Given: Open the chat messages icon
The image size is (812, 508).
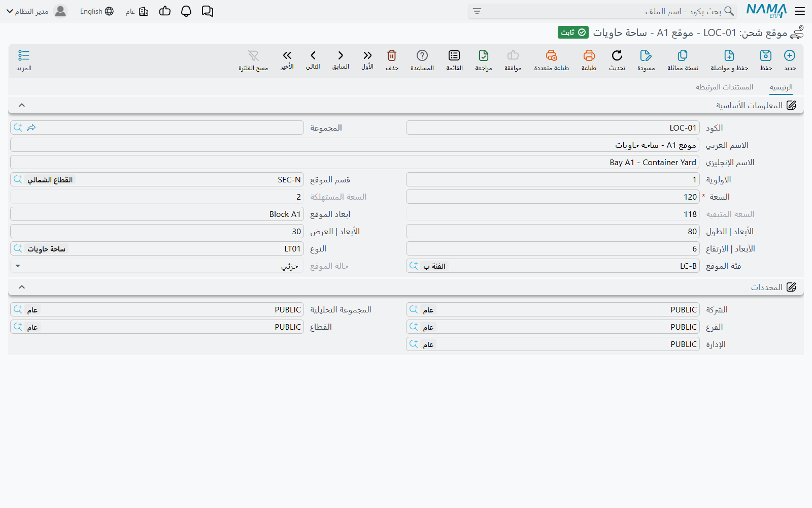Looking at the screenshot, I should pos(208,11).
